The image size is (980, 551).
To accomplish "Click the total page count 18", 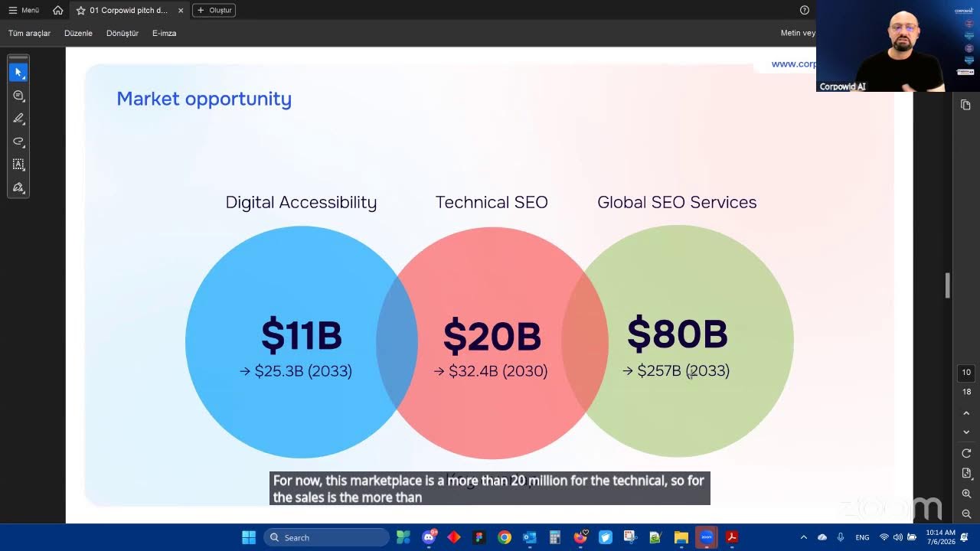I will coord(966,392).
